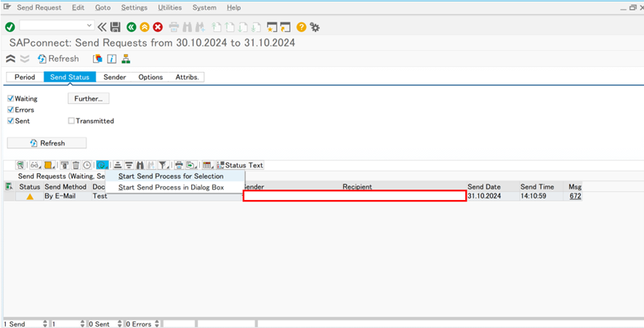Click the Further... button
This screenshot has width=644, height=328.
(88, 99)
